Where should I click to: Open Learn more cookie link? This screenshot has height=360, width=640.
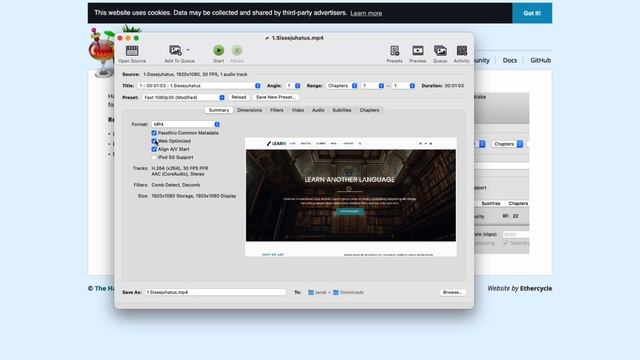(x=366, y=13)
